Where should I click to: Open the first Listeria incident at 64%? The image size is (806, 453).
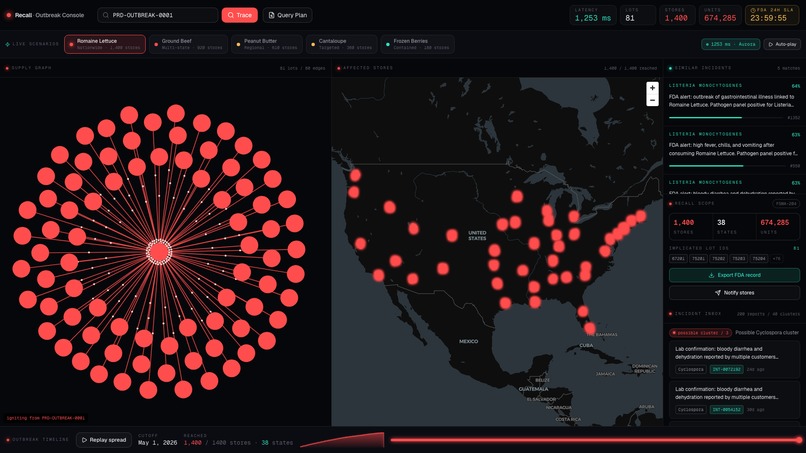[734, 101]
